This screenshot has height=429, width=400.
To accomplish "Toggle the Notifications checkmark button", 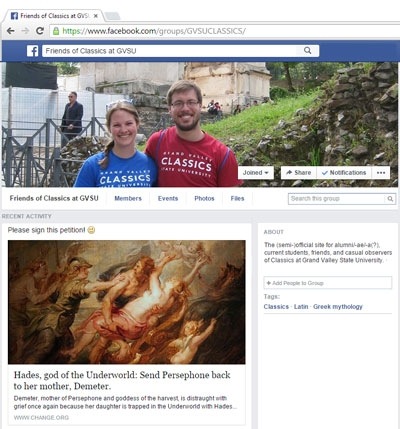I will pyautogui.click(x=344, y=173).
